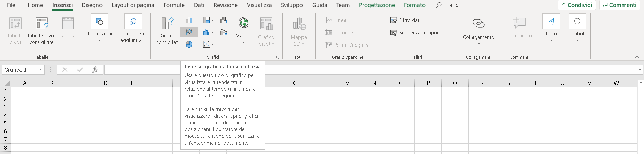Insert a Filtro dati slicer
The width and height of the screenshot is (644, 154).
tap(405, 20)
